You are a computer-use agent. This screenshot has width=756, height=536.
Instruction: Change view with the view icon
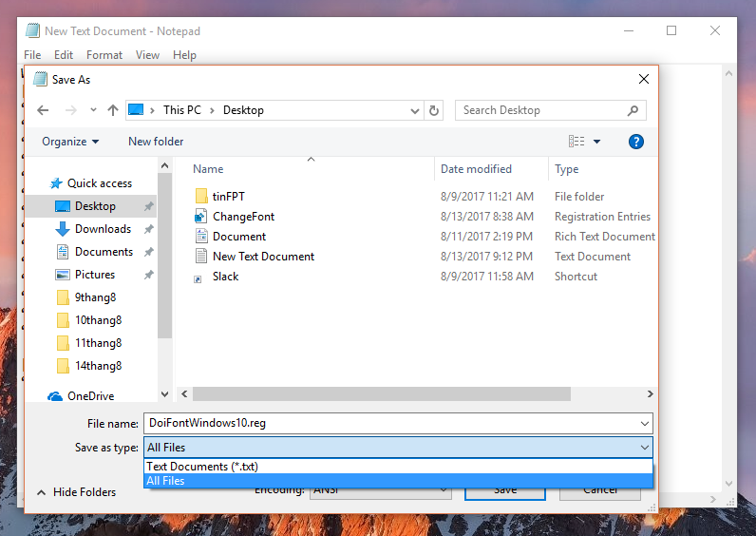click(576, 141)
